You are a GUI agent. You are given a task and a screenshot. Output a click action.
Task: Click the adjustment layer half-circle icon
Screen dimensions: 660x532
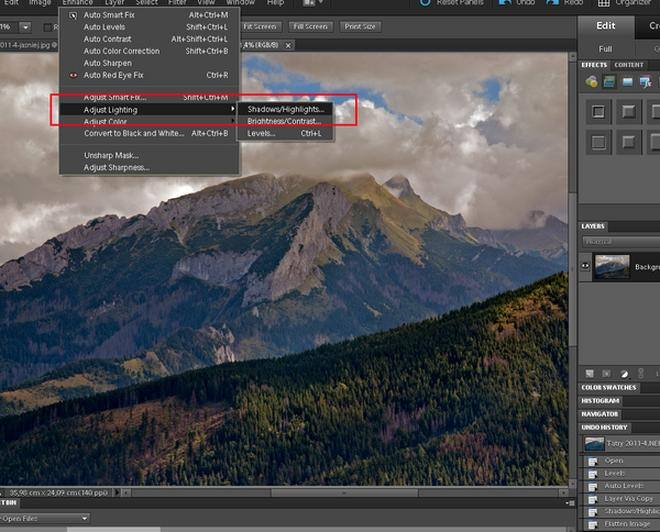pyautogui.click(x=624, y=374)
